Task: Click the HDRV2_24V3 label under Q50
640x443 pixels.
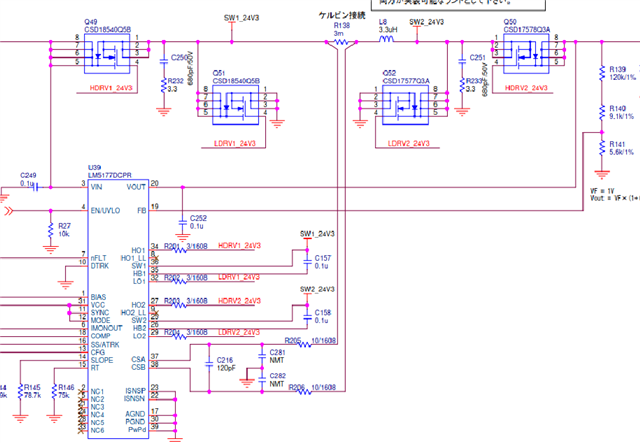Action: pyautogui.click(x=526, y=88)
